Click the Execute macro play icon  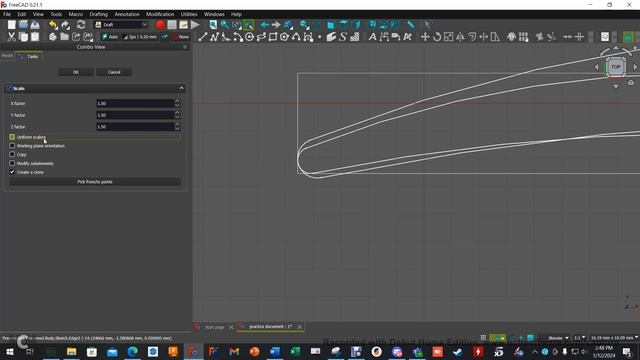pos(195,25)
